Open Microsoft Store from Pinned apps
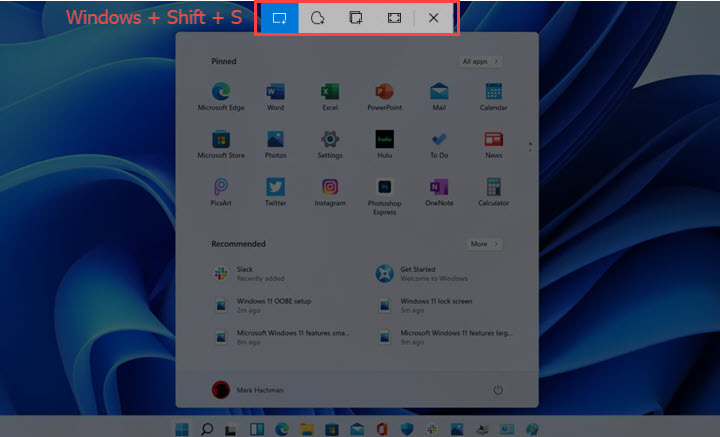Viewport: 720px width, 437px height. tap(221, 145)
